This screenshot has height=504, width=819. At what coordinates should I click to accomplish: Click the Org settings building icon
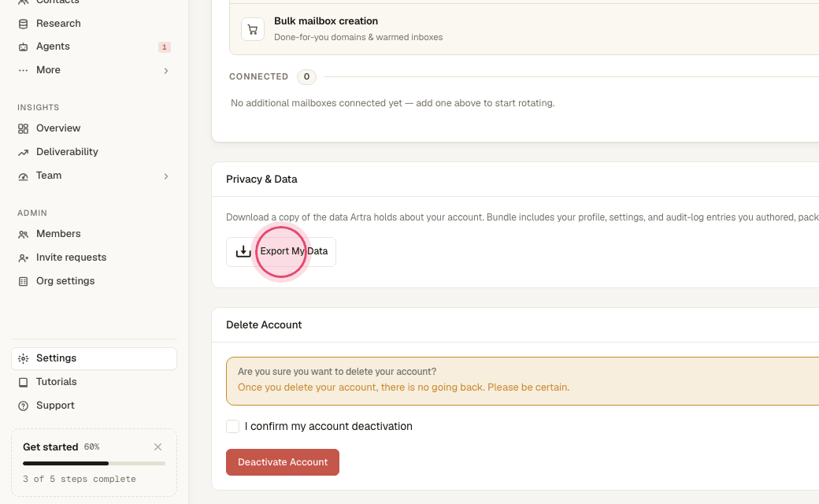click(x=23, y=281)
